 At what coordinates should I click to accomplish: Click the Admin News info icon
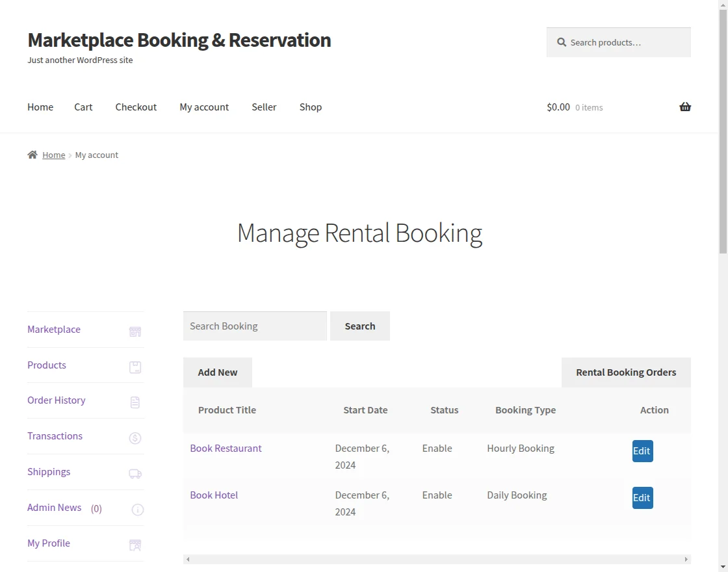(x=137, y=510)
